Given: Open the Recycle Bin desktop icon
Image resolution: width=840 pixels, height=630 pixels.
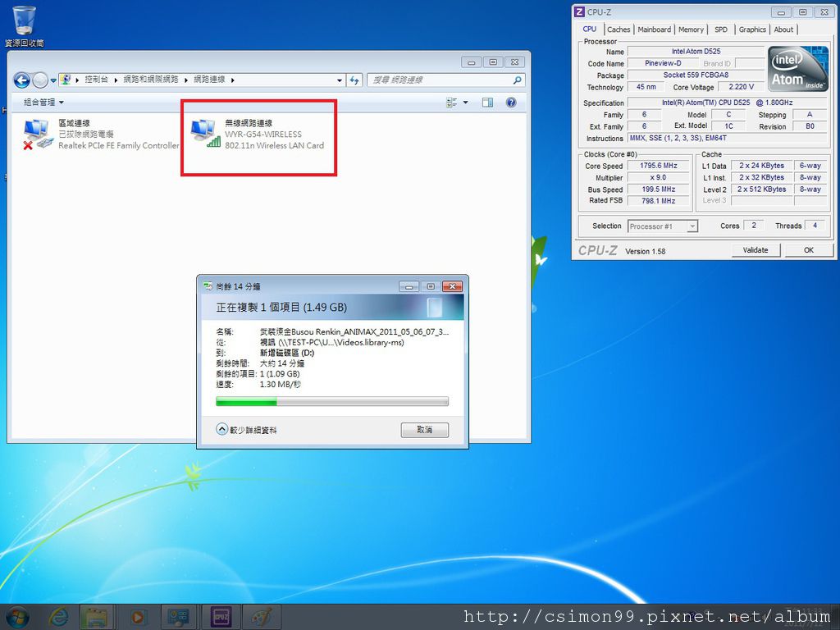Looking at the screenshot, I should point(24,25).
